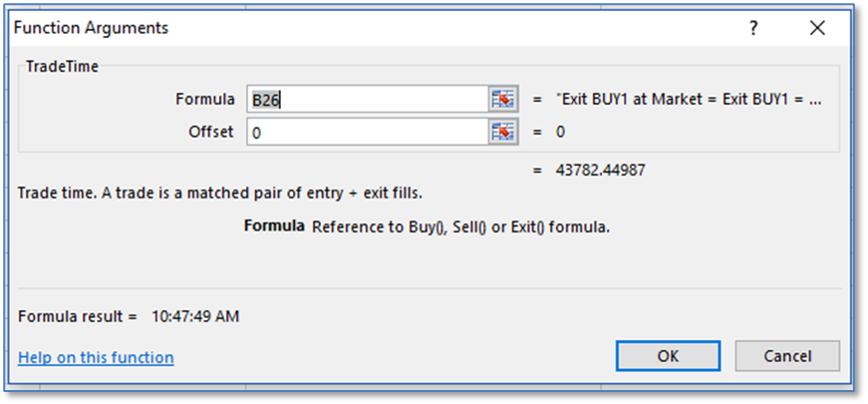The width and height of the screenshot is (868, 404).
Task: Click the computed value 43782.44987
Action: tap(600, 170)
